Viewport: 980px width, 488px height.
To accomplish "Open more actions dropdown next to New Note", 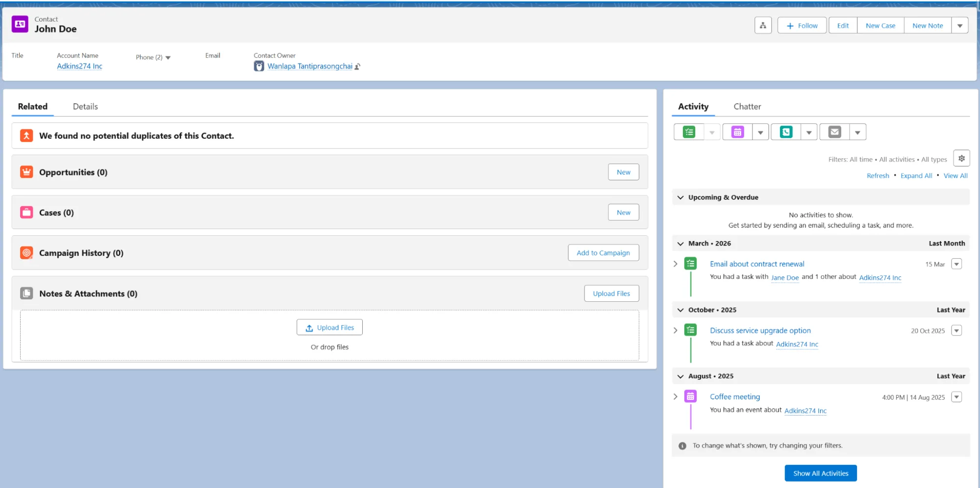I will tap(960, 25).
